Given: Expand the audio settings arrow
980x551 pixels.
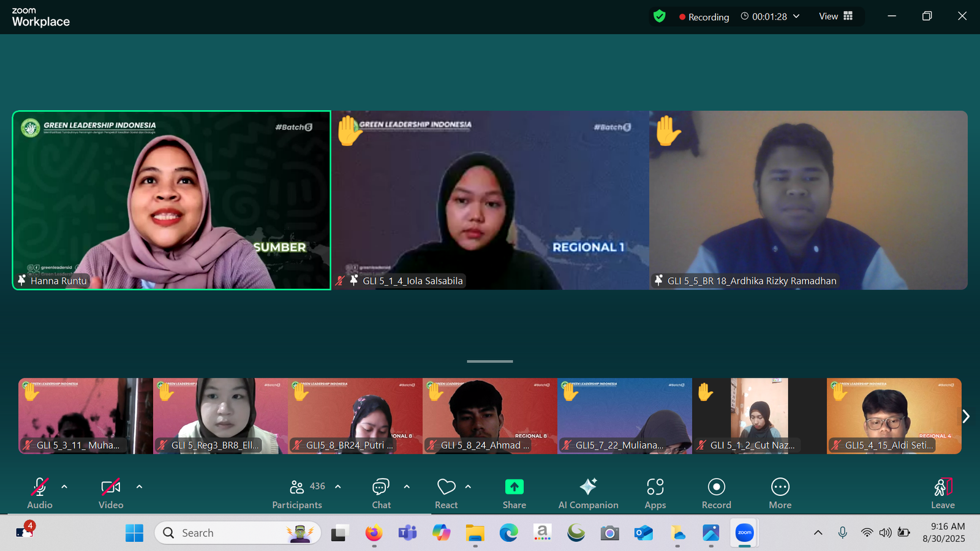Looking at the screenshot, I should pyautogui.click(x=64, y=487).
